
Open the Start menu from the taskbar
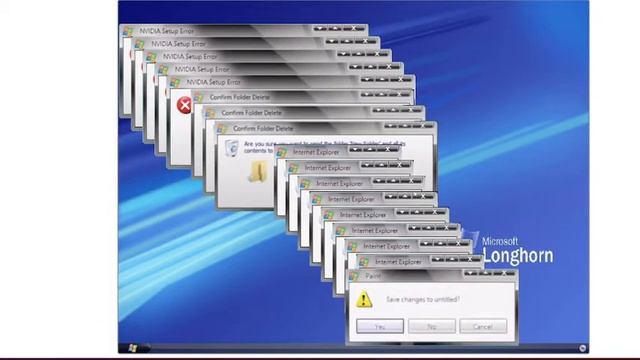point(132,348)
